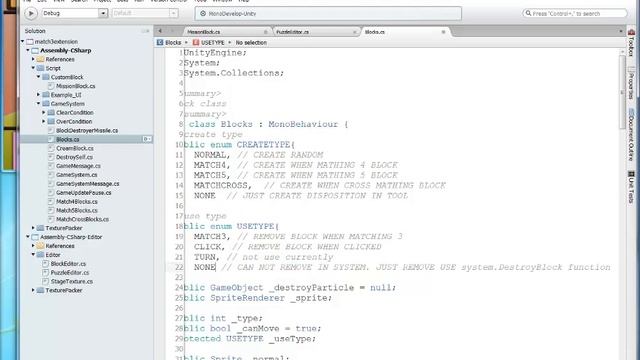Select GameSystem.cs file
Viewport: 640px width, 360px height.
[x=76, y=175]
